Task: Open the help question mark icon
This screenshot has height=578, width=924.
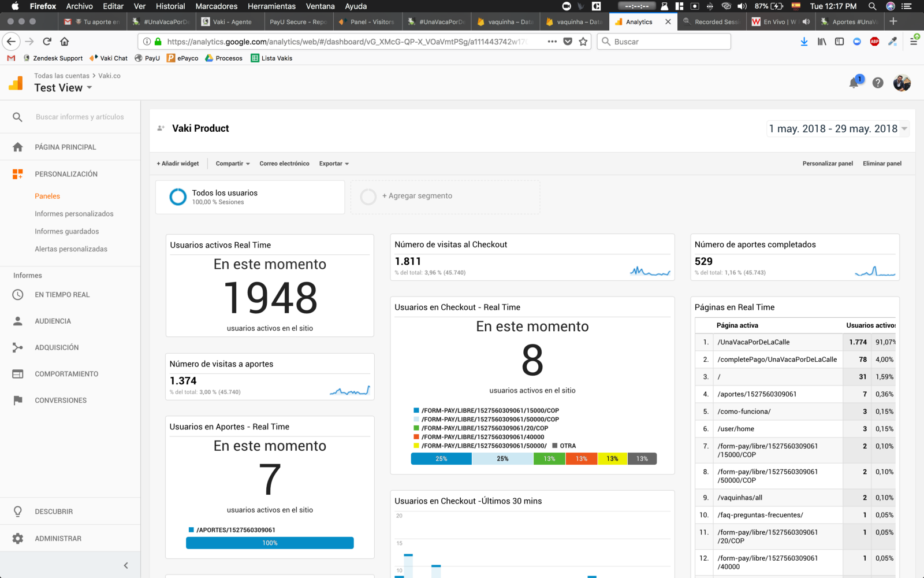Action: [878, 83]
